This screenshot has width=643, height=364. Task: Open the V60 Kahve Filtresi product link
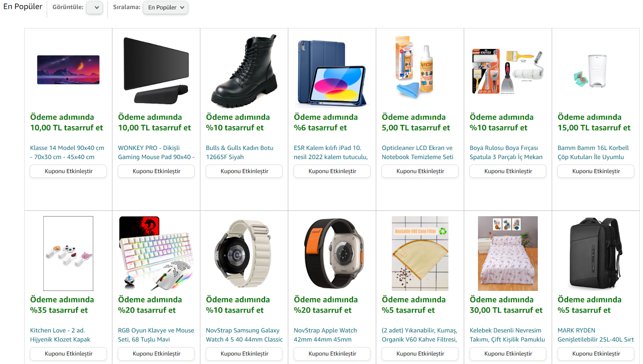coord(420,335)
